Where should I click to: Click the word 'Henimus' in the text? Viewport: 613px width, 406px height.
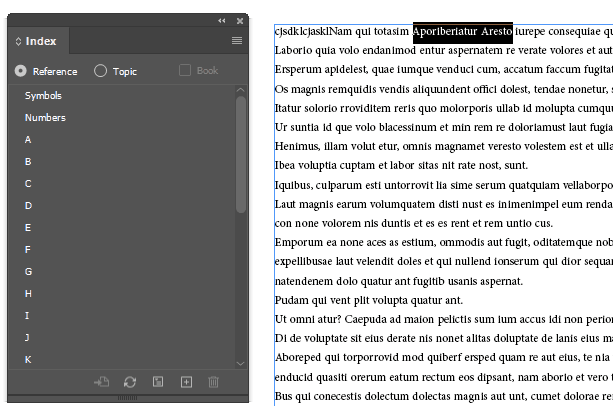click(x=297, y=146)
